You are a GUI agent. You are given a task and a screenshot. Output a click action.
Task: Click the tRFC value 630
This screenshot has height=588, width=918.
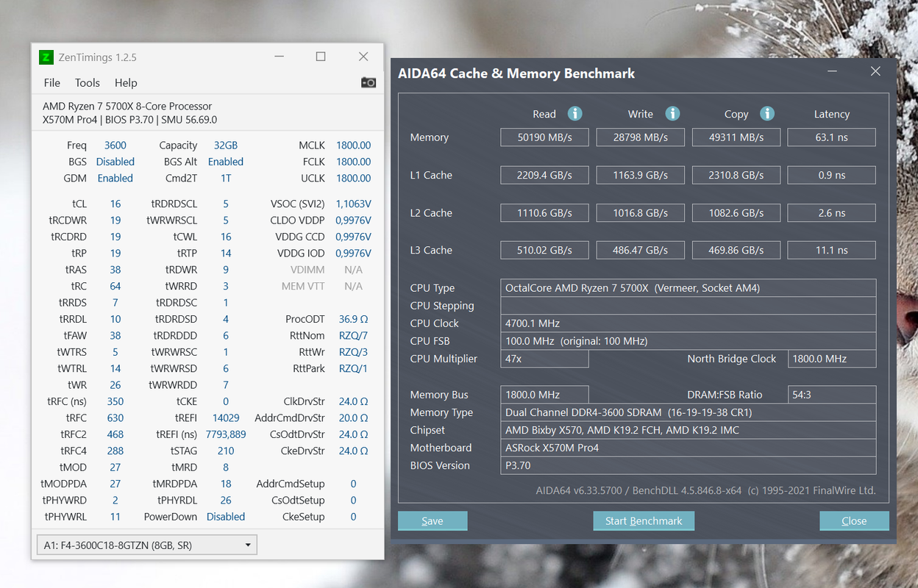(115, 417)
